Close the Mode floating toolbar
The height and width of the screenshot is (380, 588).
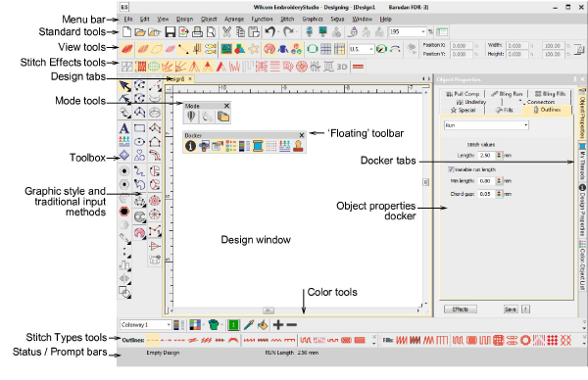(226, 106)
